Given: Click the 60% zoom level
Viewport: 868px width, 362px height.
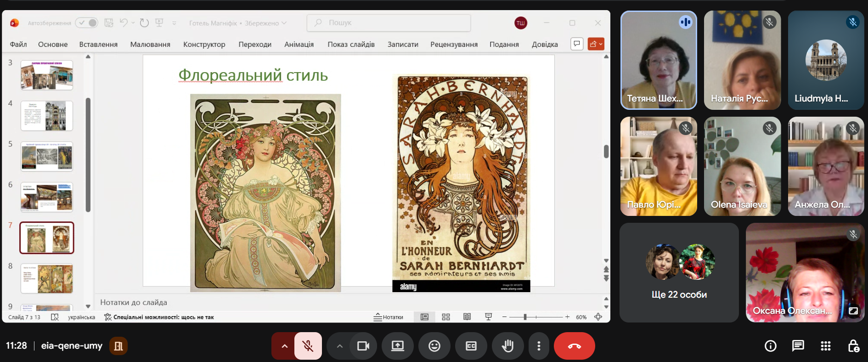Looking at the screenshot, I should (x=581, y=317).
